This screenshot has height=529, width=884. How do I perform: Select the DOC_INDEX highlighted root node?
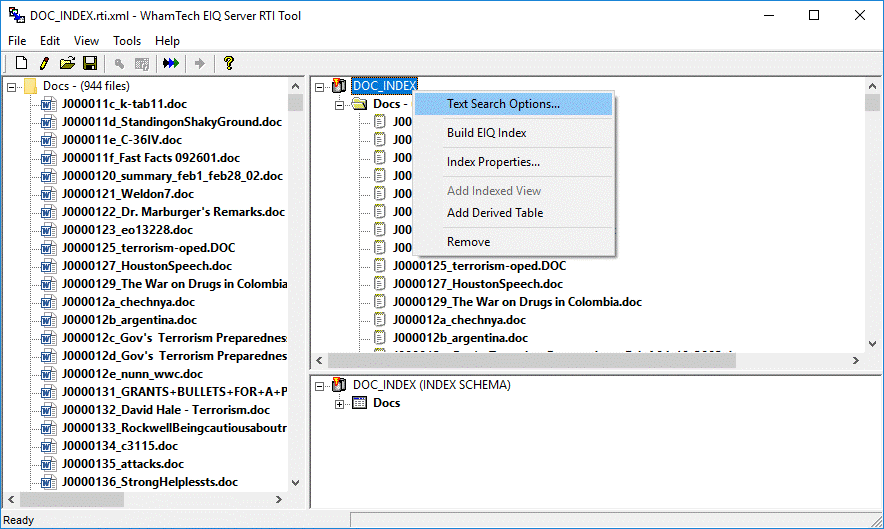click(384, 86)
